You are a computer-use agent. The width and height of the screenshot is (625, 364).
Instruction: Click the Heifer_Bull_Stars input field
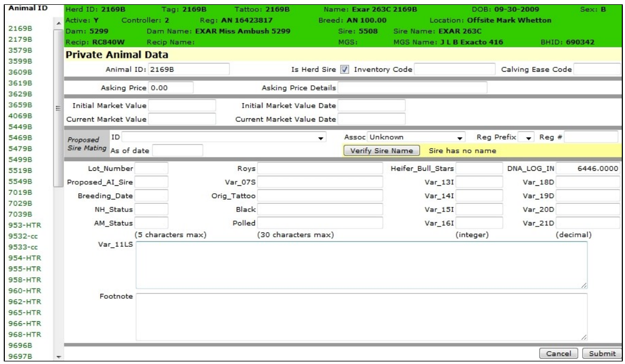tap(479, 169)
